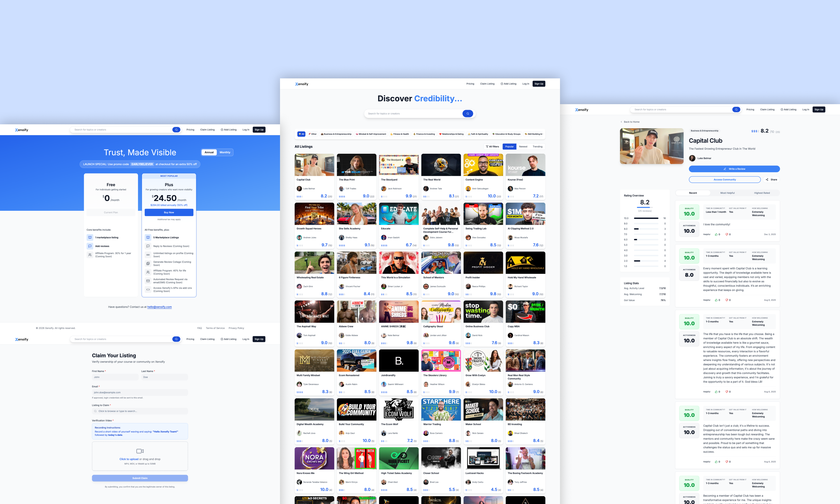Show Highest Rated reviews
840x504 pixels.
click(762, 193)
